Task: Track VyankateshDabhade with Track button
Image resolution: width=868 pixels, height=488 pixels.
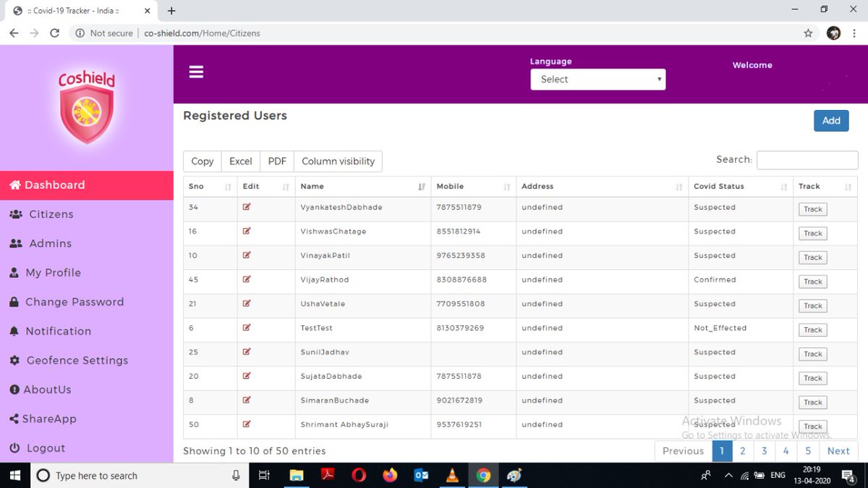Action: [x=813, y=209]
